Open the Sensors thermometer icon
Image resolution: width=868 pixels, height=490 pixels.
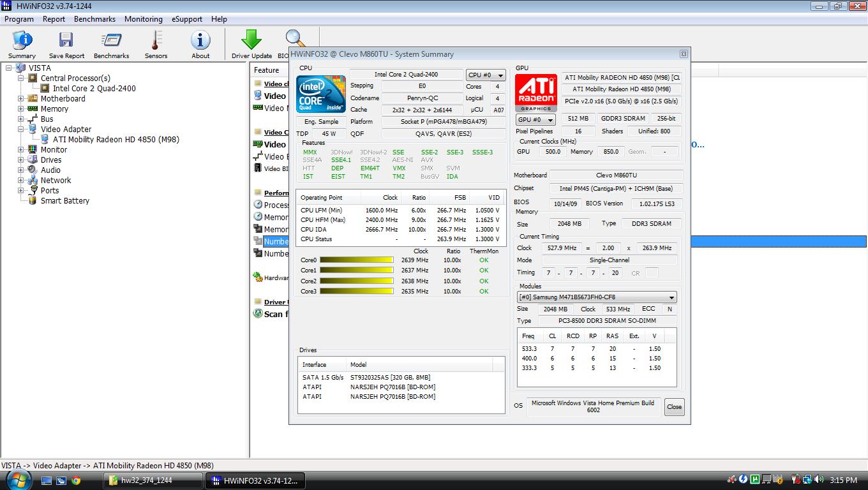(156, 41)
